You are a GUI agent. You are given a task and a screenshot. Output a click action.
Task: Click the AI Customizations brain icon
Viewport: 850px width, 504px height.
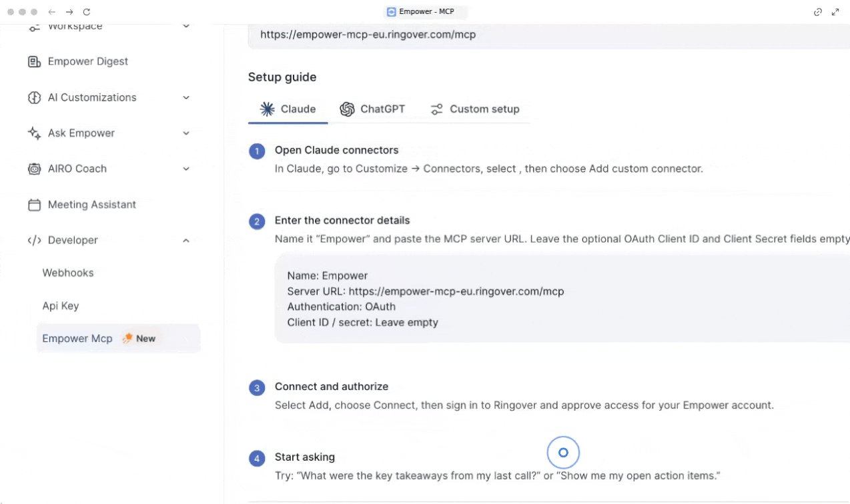coord(34,97)
